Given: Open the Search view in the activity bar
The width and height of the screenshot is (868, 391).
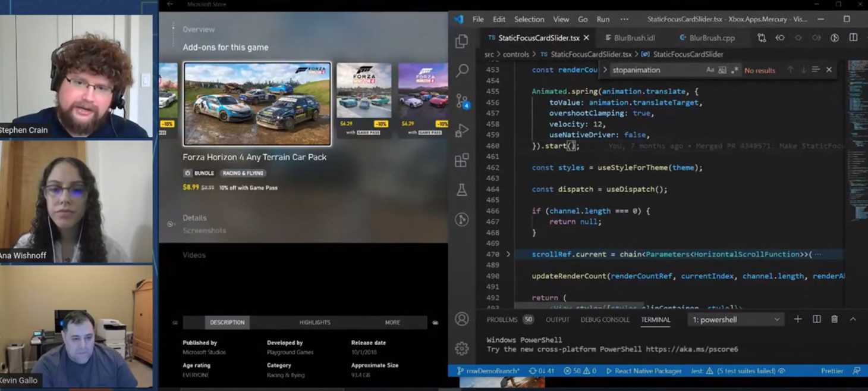Looking at the screenshot, I should tap(462, 70).
